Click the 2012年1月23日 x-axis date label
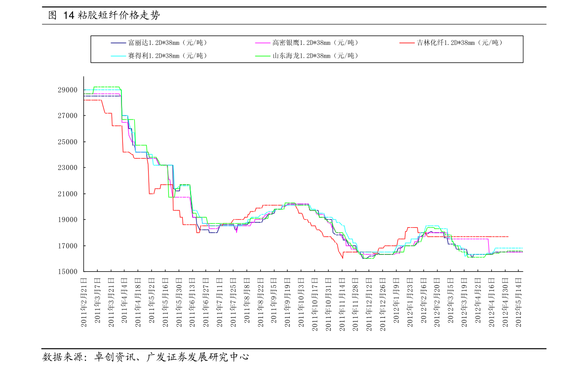 pos(410,302)
